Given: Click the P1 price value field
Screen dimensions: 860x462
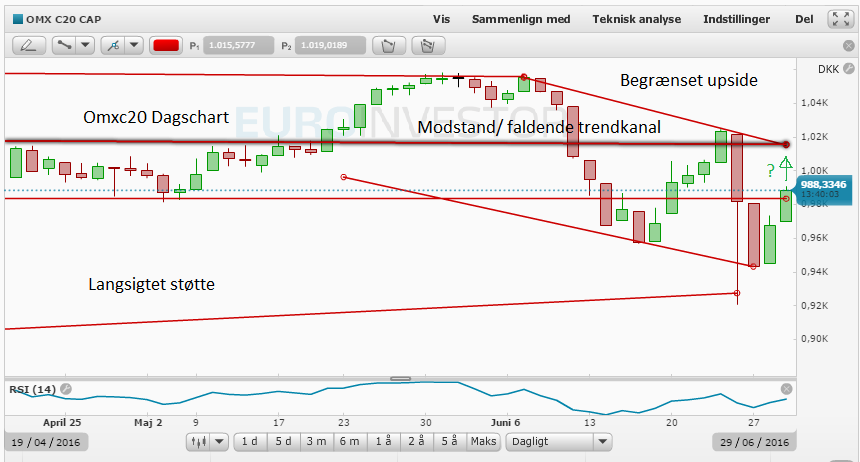Looking at the screenshot, I should click(x=238, y=46).
